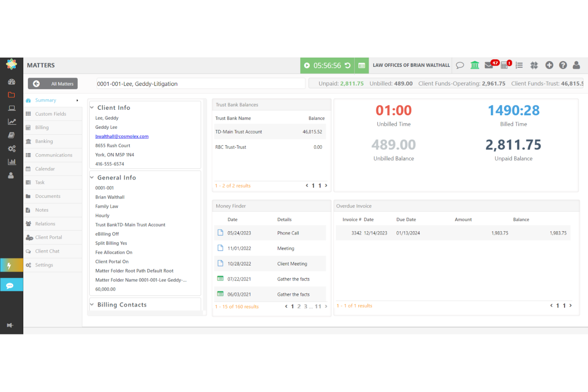Viewport: 588px width, 392px height.
Task: Select the Matters folder icon in left sidebar
Action: tap(12, 95)
